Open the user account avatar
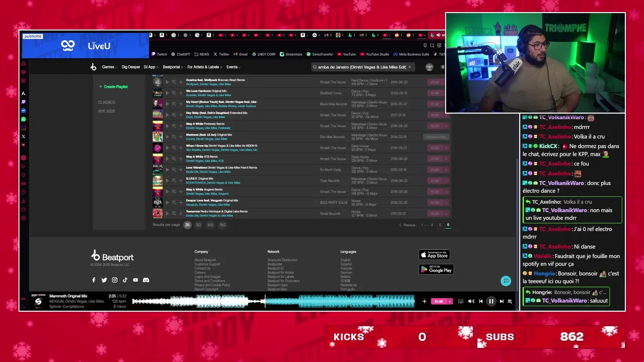The height and width of the screenshot is (362, 644). tap(429, 67)
